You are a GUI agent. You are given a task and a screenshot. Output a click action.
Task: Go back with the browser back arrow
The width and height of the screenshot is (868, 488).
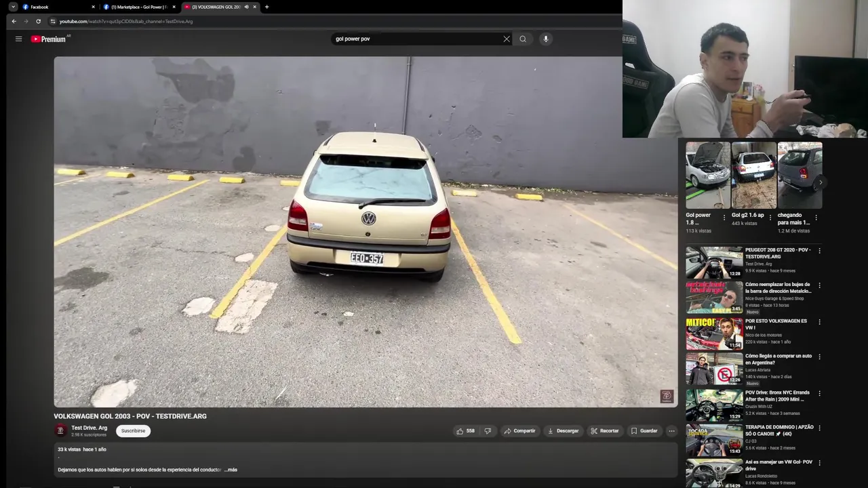pyautogui.click(x=14, y=21)
